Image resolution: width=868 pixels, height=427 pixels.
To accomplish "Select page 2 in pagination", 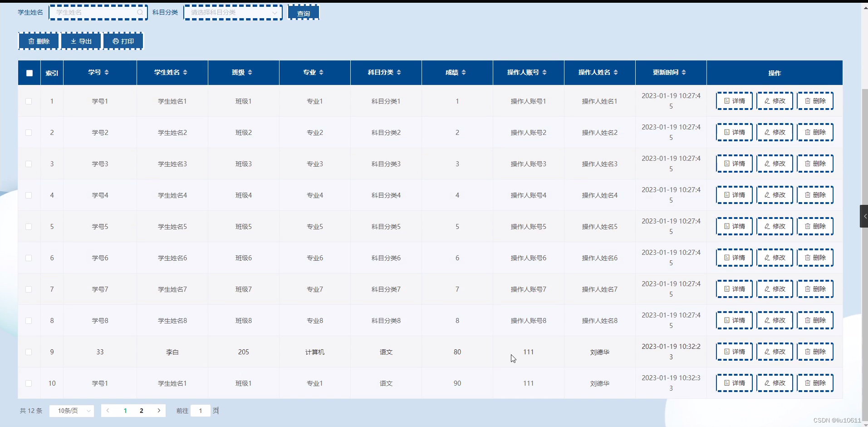I will pos(142,411).
